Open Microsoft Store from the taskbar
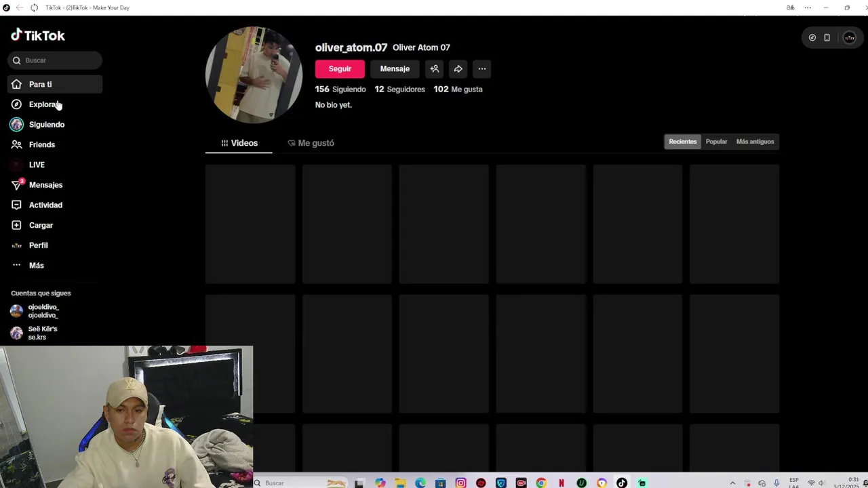The height and width of the screenshot is (488, 868). pos(441,483)
